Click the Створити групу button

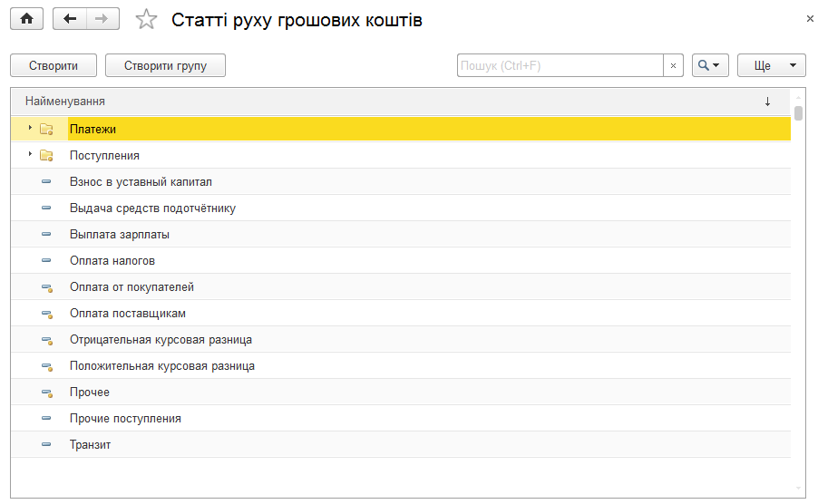click(x=165, y=65)
